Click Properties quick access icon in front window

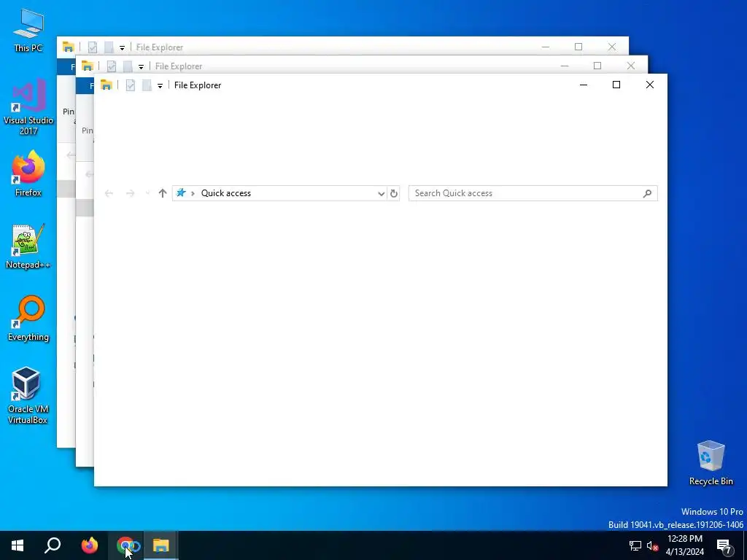point(130,85)
